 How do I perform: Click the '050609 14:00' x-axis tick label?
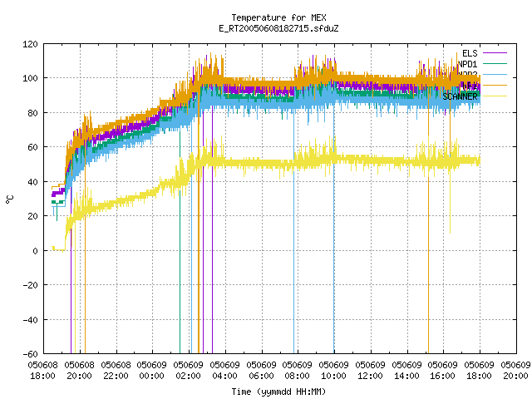406,371
